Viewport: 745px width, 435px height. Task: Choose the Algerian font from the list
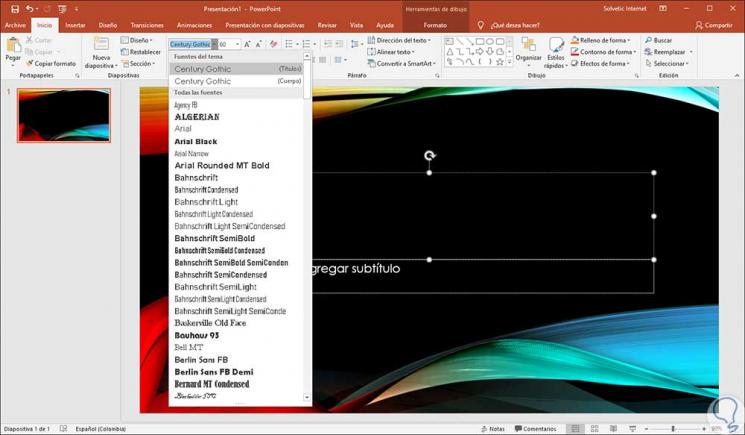(197, 117)
